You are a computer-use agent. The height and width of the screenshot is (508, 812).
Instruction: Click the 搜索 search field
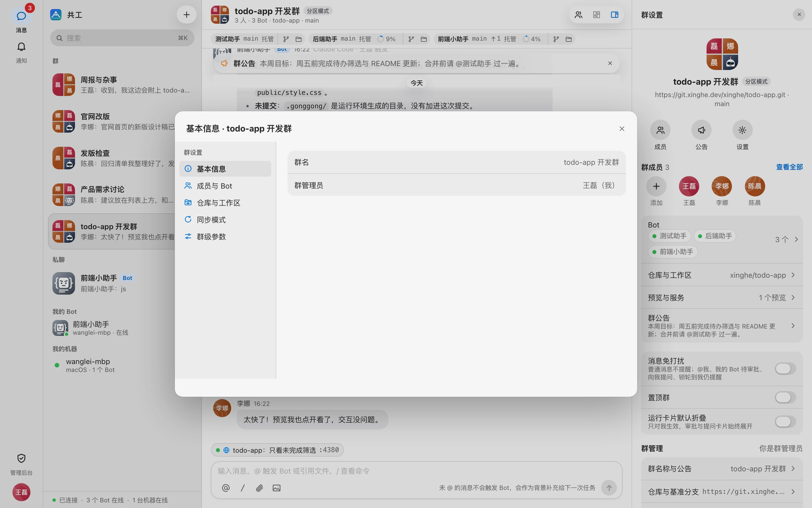click(122, 38)
